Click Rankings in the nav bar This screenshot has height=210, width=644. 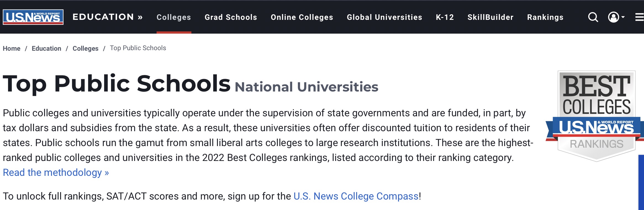point(545,17)
